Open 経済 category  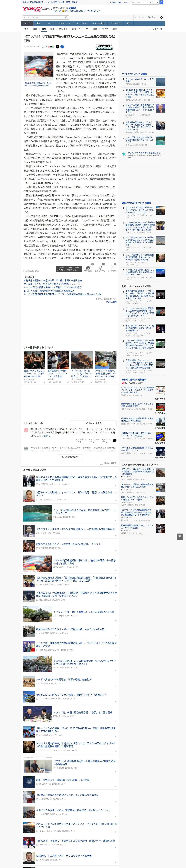[52, 29]
